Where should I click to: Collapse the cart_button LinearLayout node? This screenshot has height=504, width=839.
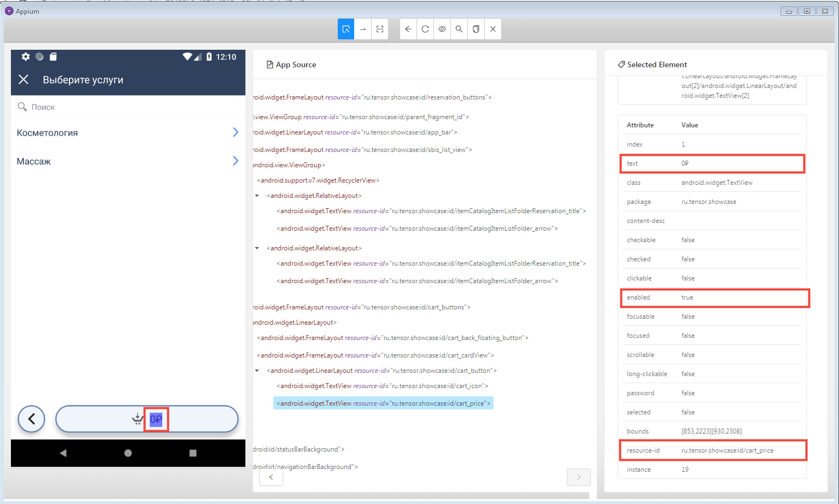pyautogui.click(x=257, y=371)
